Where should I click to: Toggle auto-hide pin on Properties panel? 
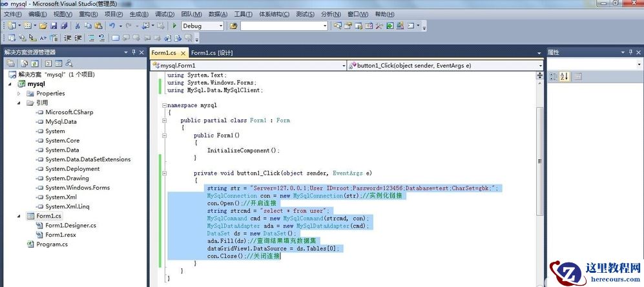630,52
